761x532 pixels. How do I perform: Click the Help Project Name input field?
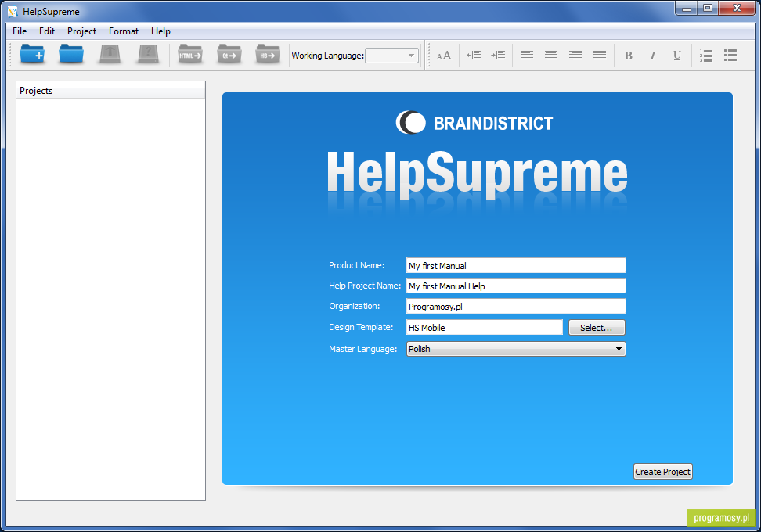[x=516, y=286]
